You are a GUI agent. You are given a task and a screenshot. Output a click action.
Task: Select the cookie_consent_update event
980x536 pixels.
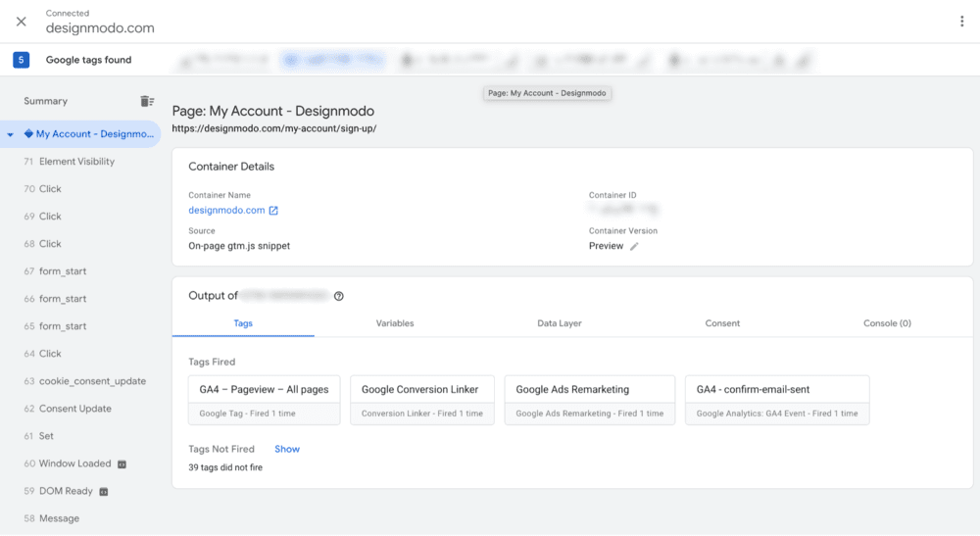click(92, 381)
